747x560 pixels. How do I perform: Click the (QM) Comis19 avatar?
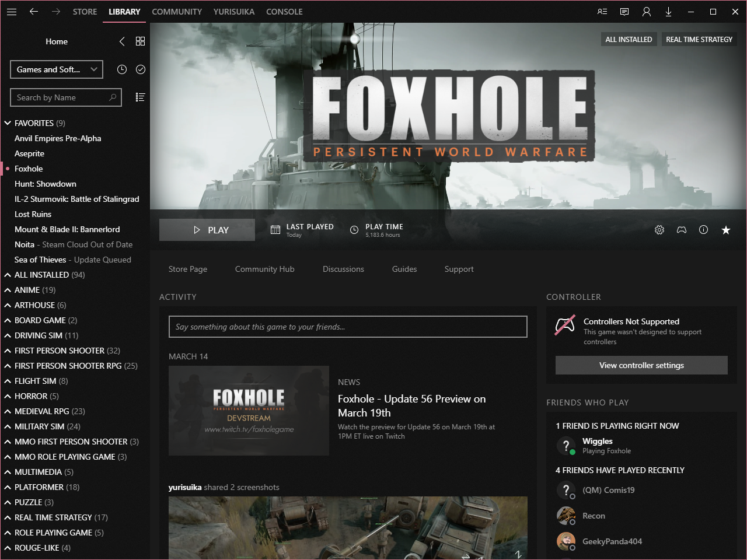coord(566,490)
